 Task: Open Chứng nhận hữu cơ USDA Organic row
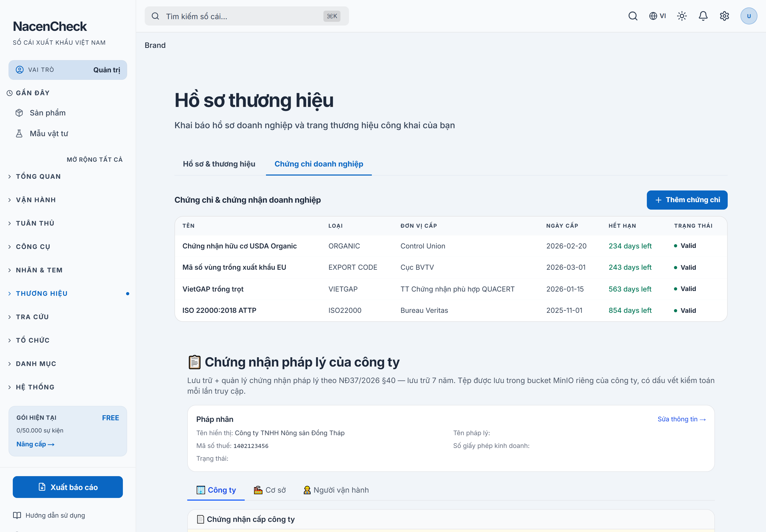click(451, 246)
